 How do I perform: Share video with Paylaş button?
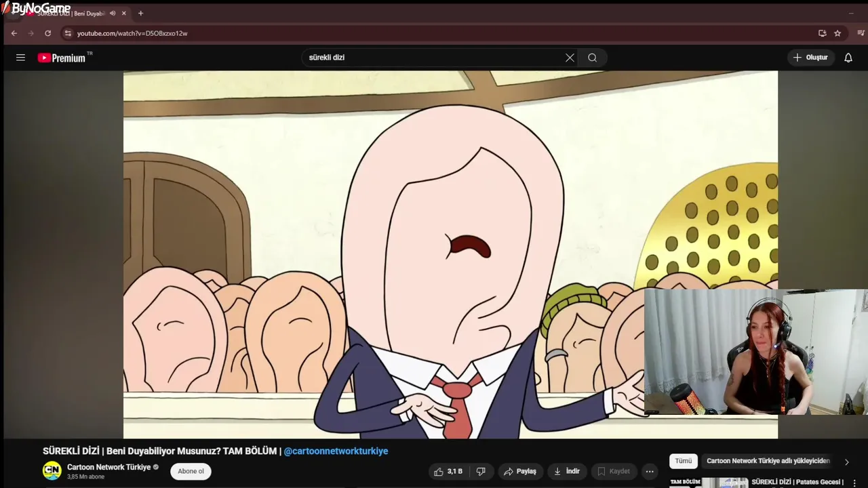pyautogui.click(x=520, y=472)
